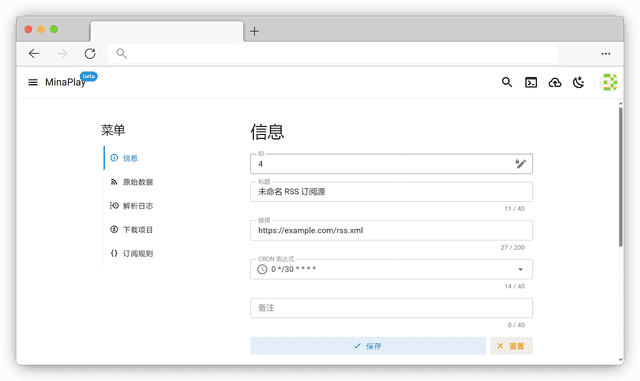The image size is (640, 381).
Task: Click the magic wand icon in ID field
Action: (520, 164)
